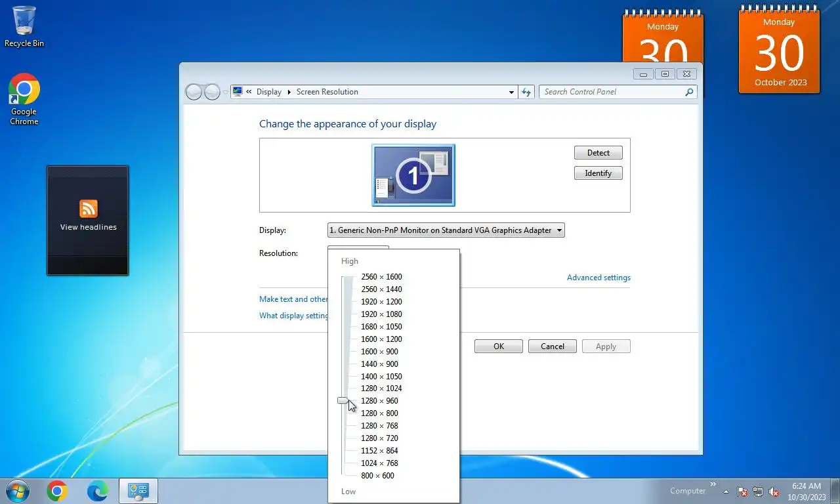
Task: Click the Computer toolbar on taskbar
Action: (x=688, y=491)
